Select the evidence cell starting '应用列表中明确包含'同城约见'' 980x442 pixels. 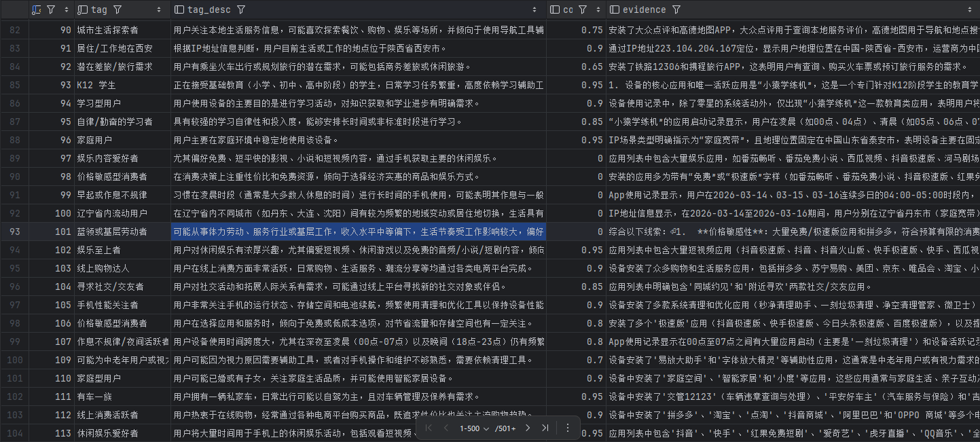click(x=793, y=287)
